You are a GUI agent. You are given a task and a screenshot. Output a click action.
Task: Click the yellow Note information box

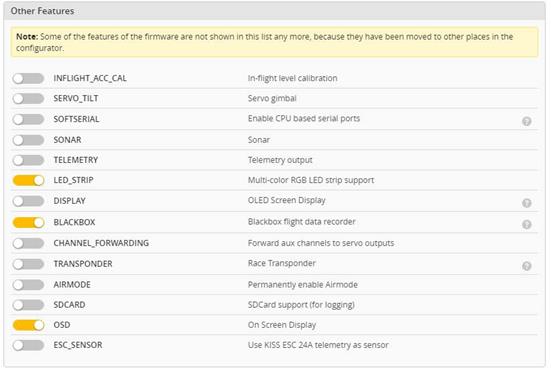274,42
